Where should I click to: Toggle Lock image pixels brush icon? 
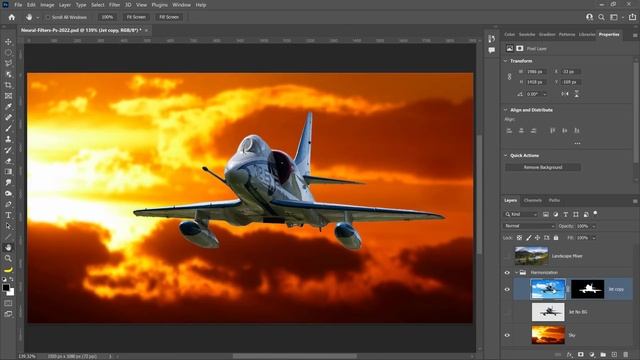(x=529, y=238)
